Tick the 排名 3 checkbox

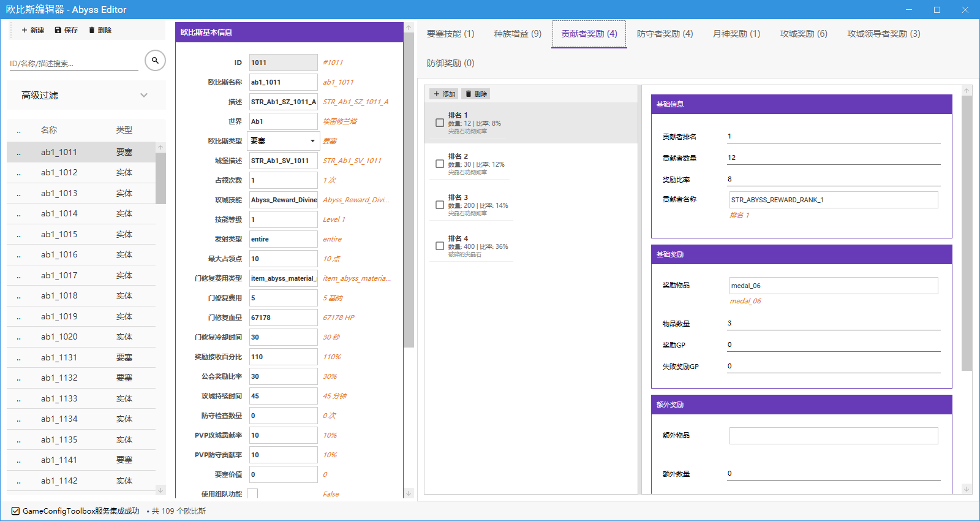pos(440,205)
